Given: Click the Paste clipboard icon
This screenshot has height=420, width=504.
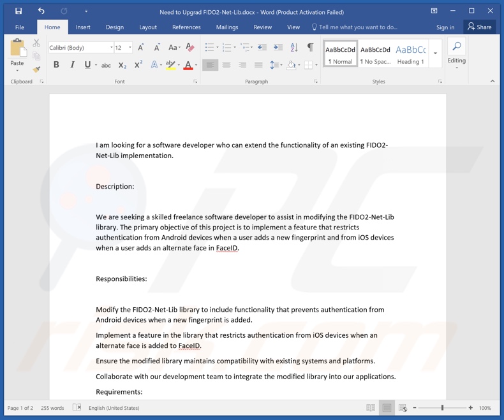Looking at the screenshot, I should click(x=18, y=48).
